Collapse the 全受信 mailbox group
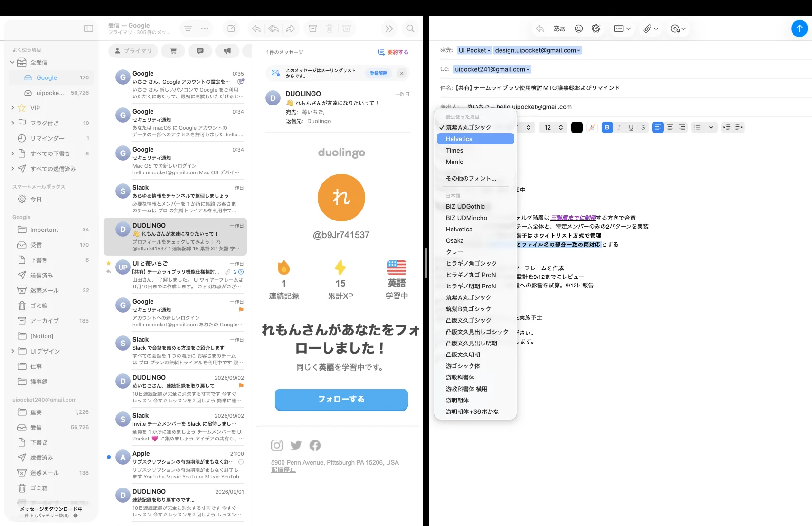The image size is (812, 526). pyautogui.click(x=12, y=62)
